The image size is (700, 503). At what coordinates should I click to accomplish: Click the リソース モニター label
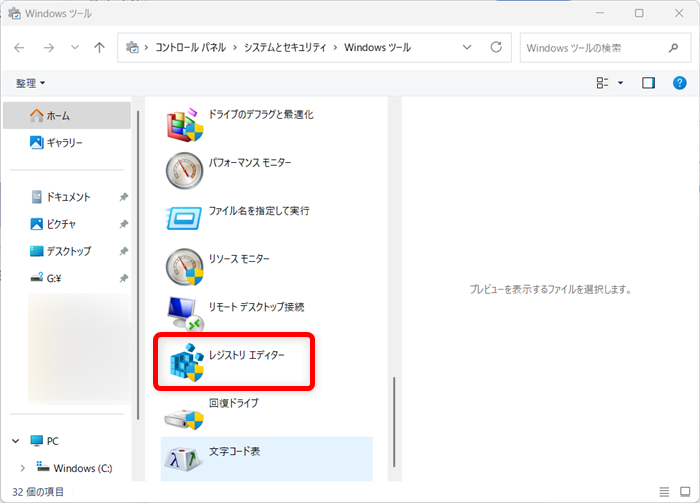239,259
